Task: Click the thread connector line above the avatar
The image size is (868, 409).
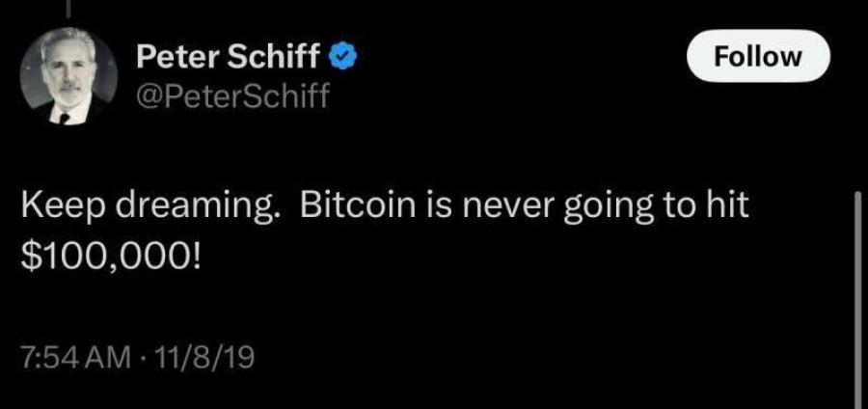Action: 68,7
